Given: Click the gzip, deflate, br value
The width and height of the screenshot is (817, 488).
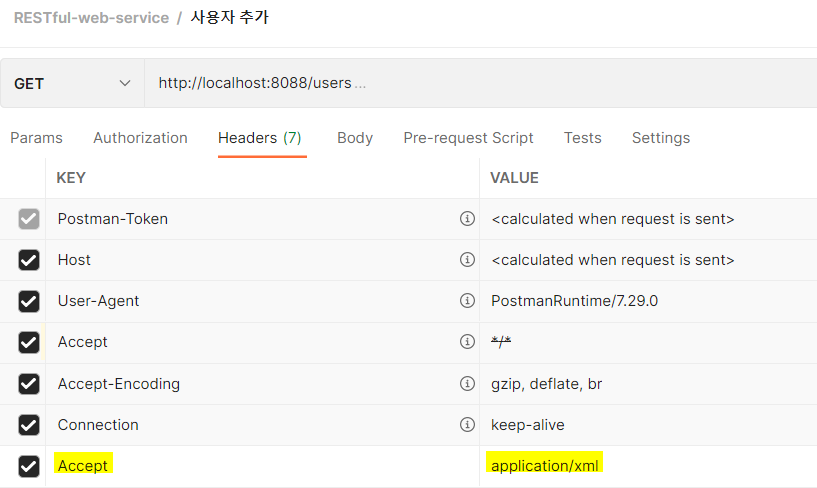Looking at the screenshot, I should point(546,384).
